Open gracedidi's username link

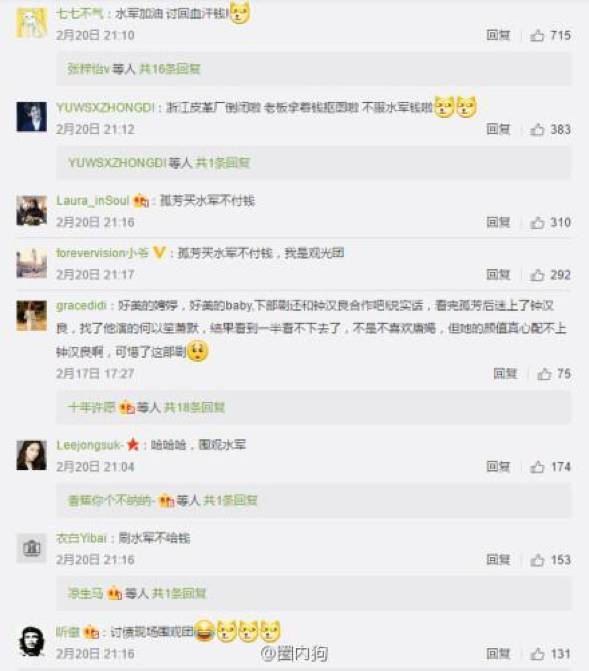point(81,306)
